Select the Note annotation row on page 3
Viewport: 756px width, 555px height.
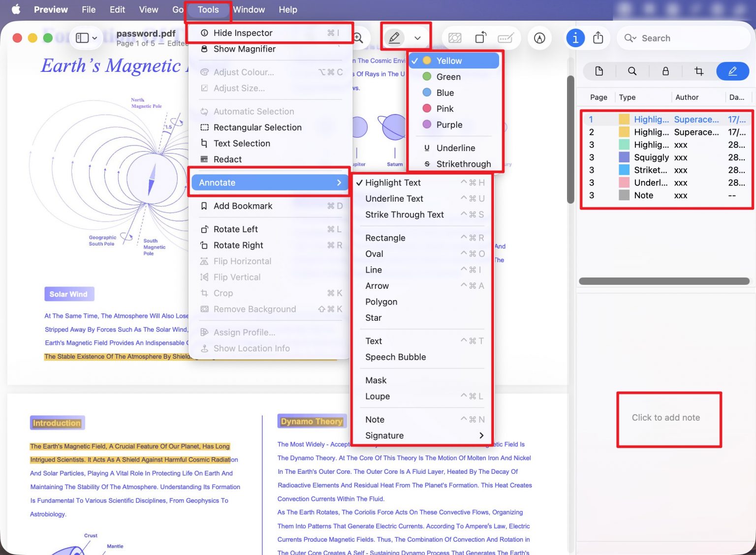[x=667, y=195]
